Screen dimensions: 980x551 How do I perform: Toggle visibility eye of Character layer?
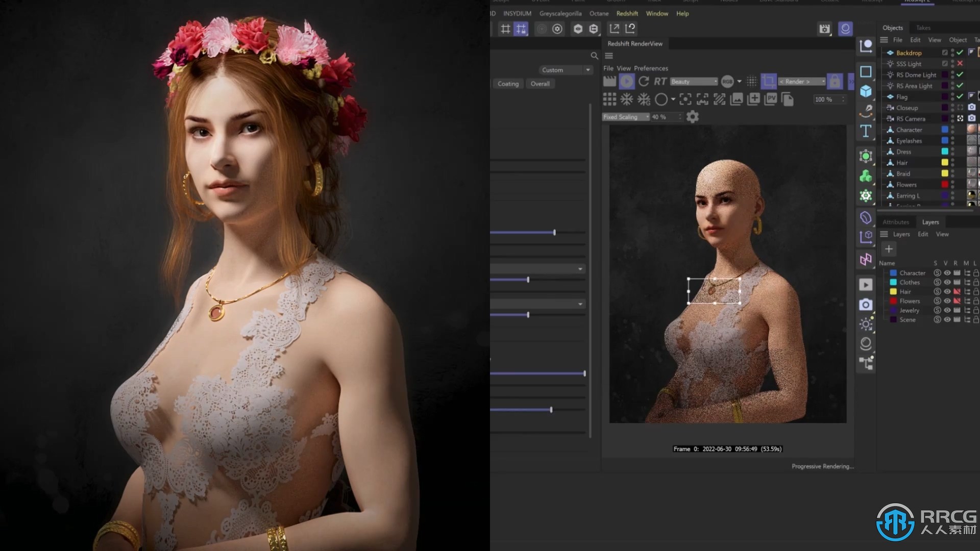(x=947, y=273)
